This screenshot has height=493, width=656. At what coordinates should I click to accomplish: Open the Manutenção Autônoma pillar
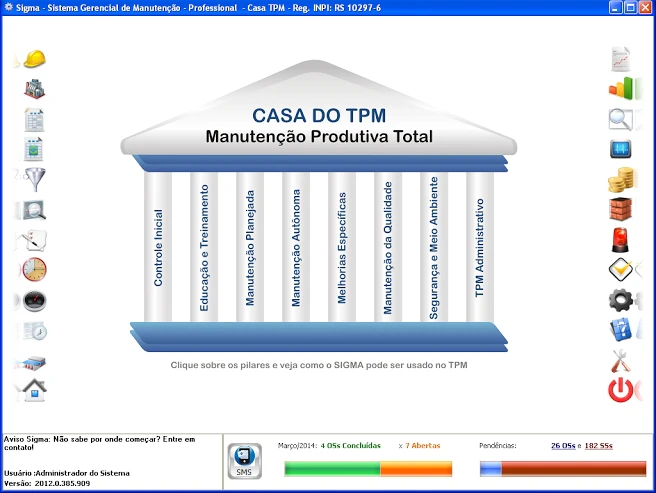point(296,247)
